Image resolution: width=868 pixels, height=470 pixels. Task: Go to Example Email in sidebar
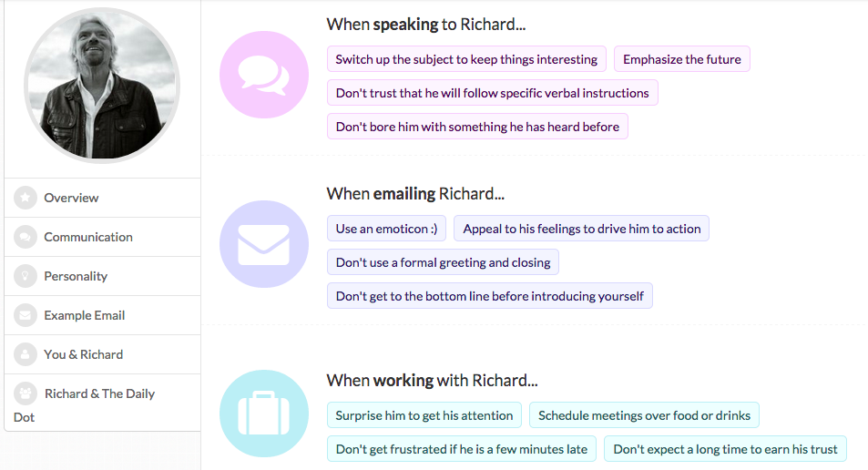(85, 315)
